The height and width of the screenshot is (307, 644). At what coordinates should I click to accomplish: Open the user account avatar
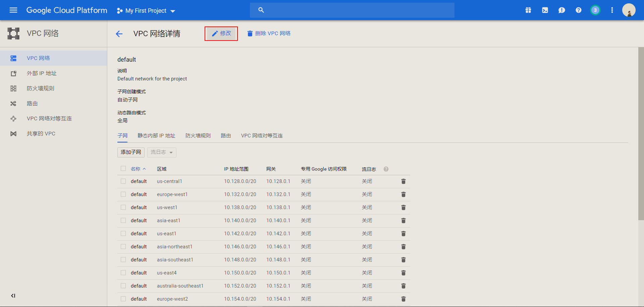tap(629, 10)
